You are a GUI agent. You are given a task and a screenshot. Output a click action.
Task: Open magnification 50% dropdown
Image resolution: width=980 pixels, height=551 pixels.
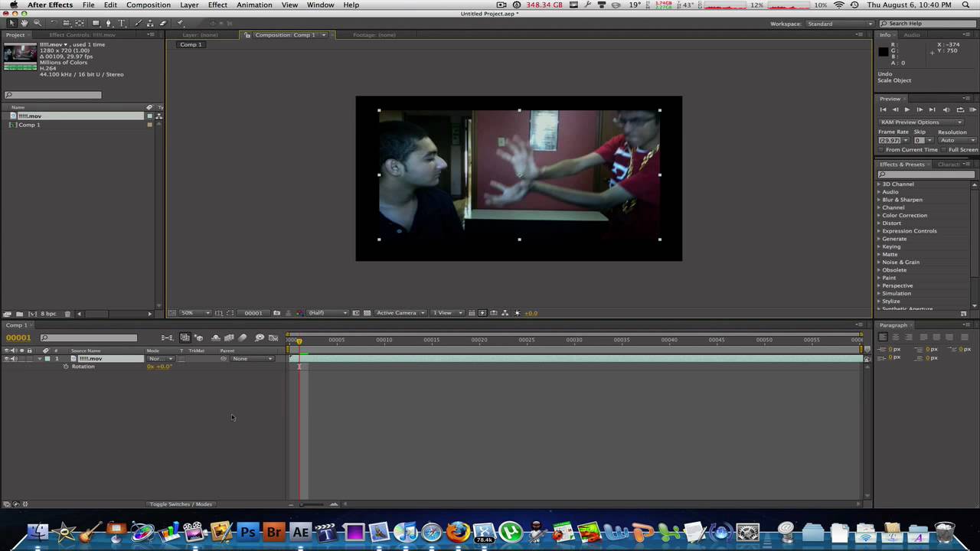click(x=194, y=313)
